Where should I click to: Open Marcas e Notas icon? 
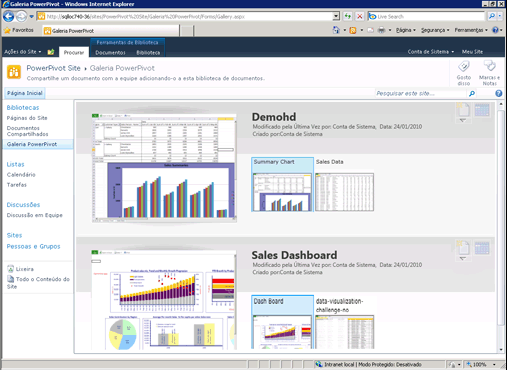coord(489,66)
